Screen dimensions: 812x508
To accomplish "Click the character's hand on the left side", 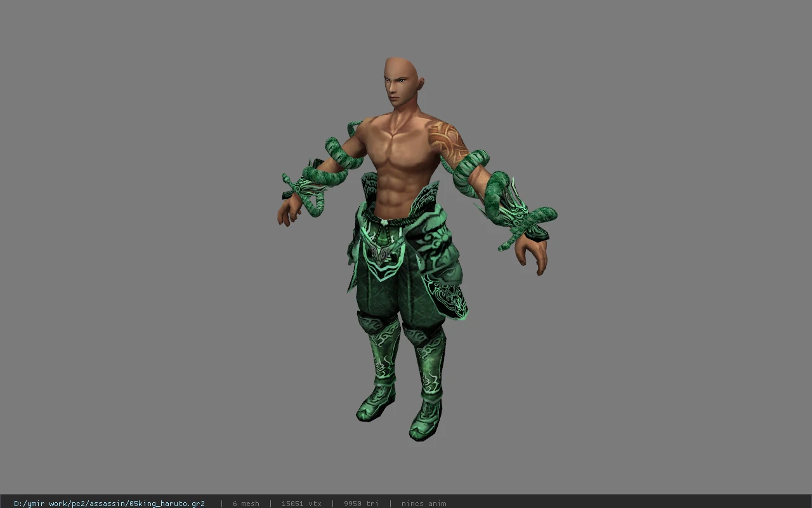I will 287,211.
